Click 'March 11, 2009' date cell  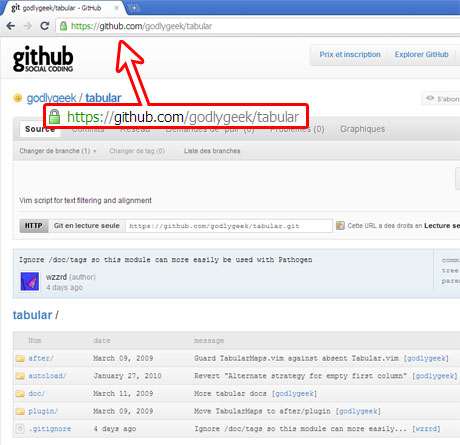(x=123, y=394)
